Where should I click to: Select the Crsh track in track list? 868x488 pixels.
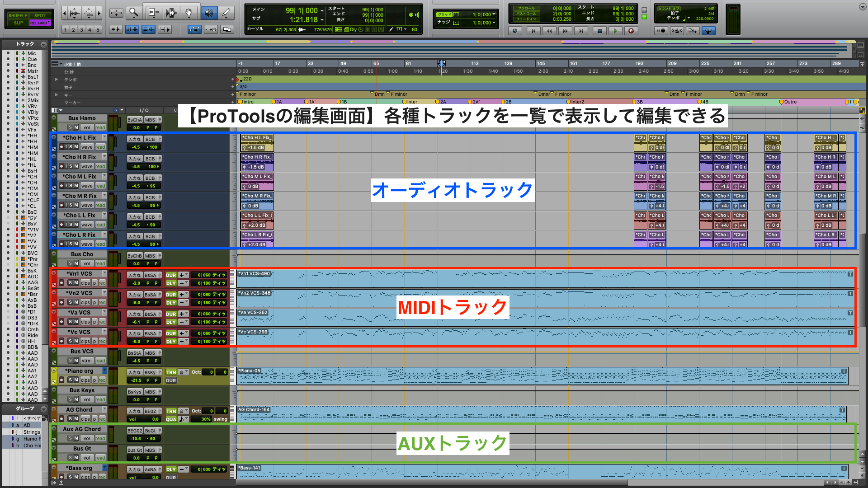click(x=33, y=329)
